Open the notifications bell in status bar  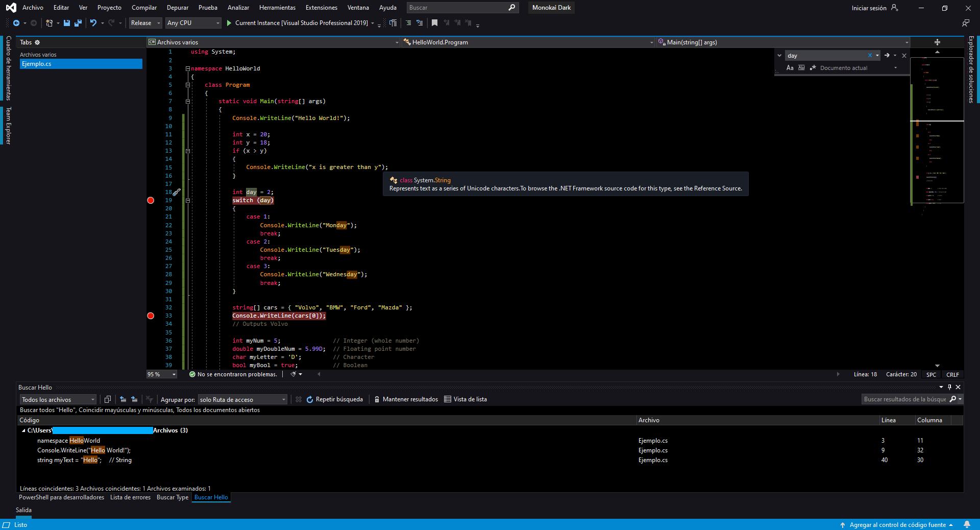point(967,524)
